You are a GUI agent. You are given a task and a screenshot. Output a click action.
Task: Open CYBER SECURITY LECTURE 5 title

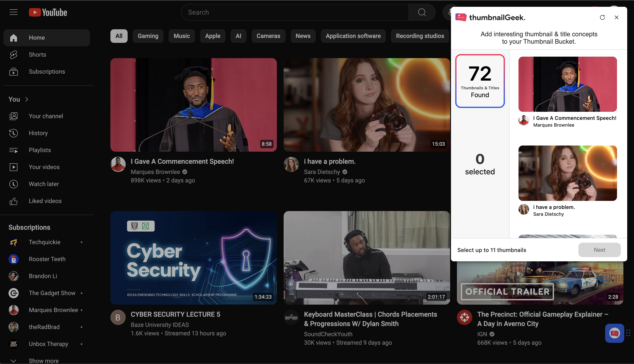click(175, 315)
